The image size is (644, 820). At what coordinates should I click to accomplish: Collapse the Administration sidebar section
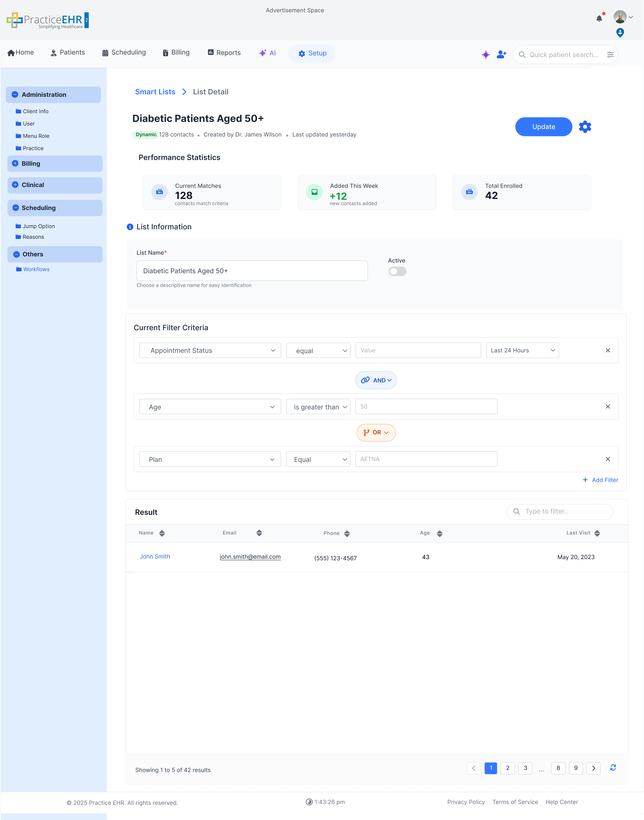(x=15, y=95)
